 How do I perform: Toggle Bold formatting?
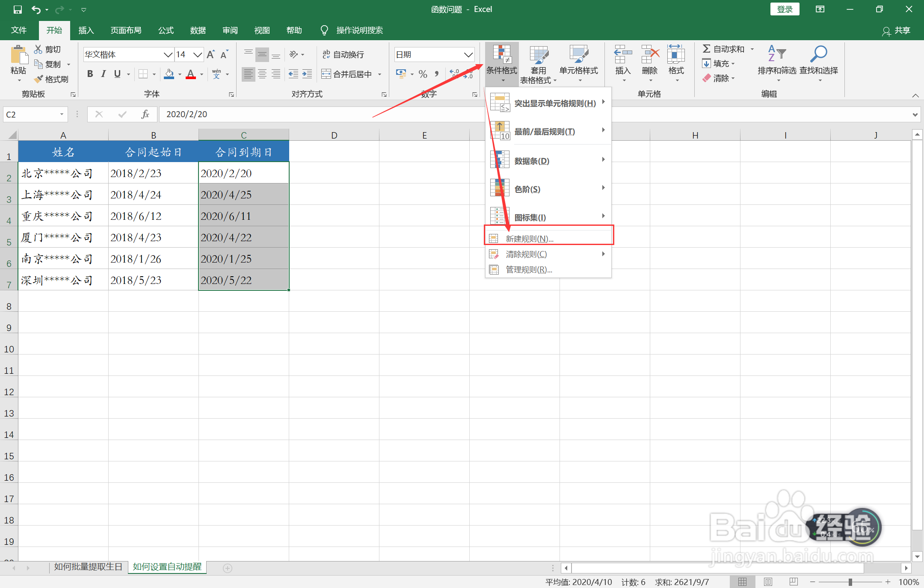pos(90,74)
